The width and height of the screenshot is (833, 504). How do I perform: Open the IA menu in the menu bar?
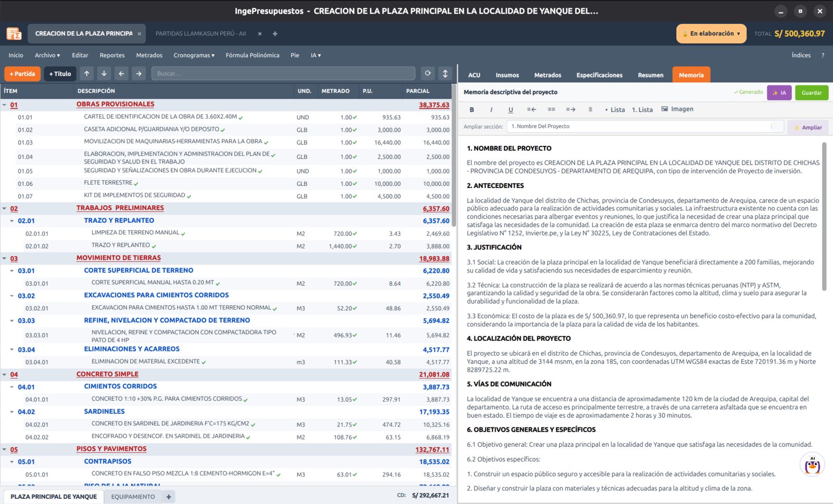click(315, 55)
